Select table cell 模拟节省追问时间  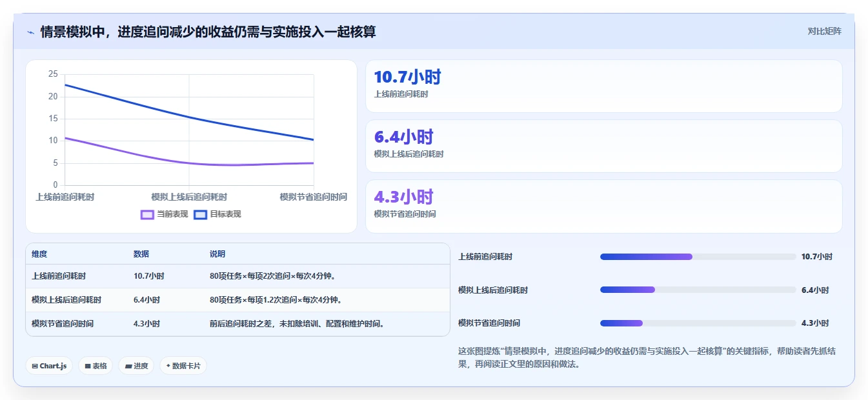click(x=63, y=324)
